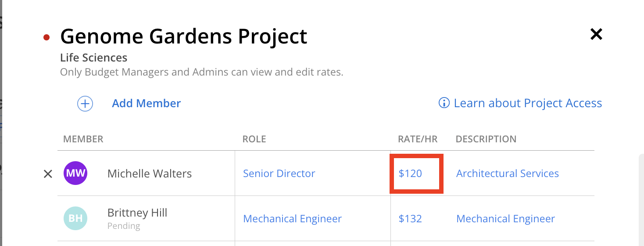The image size is (644, 246).
Task: Click Brittney Hill's BH avatar
Action: tap(75, 218)
